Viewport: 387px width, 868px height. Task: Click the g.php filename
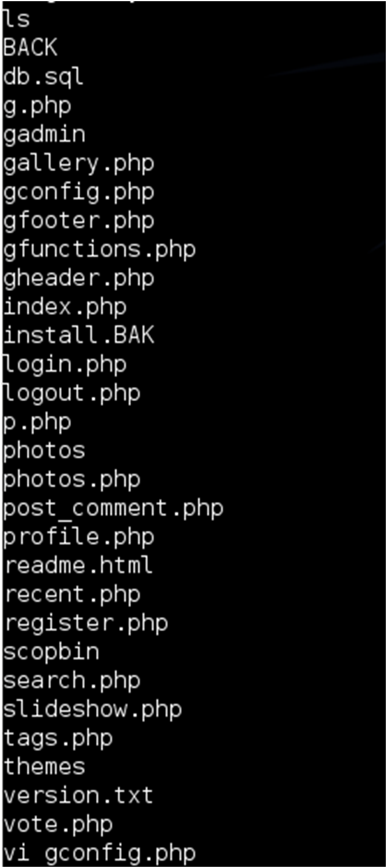[x=37, y=106]
